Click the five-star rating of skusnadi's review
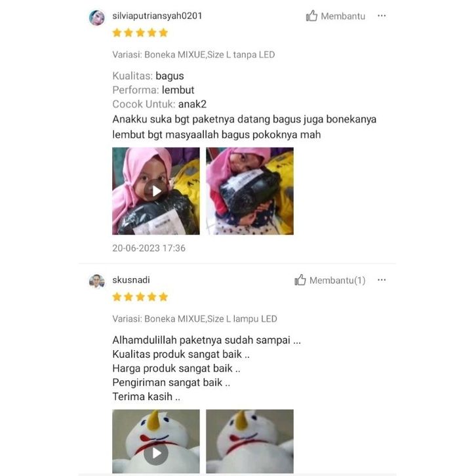 (x=140, y=296)
